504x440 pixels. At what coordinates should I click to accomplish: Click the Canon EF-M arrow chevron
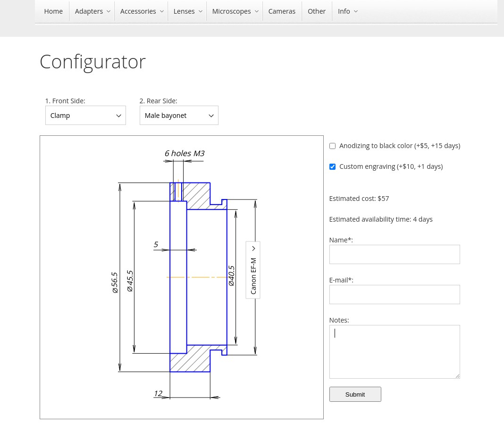(253, 248)
